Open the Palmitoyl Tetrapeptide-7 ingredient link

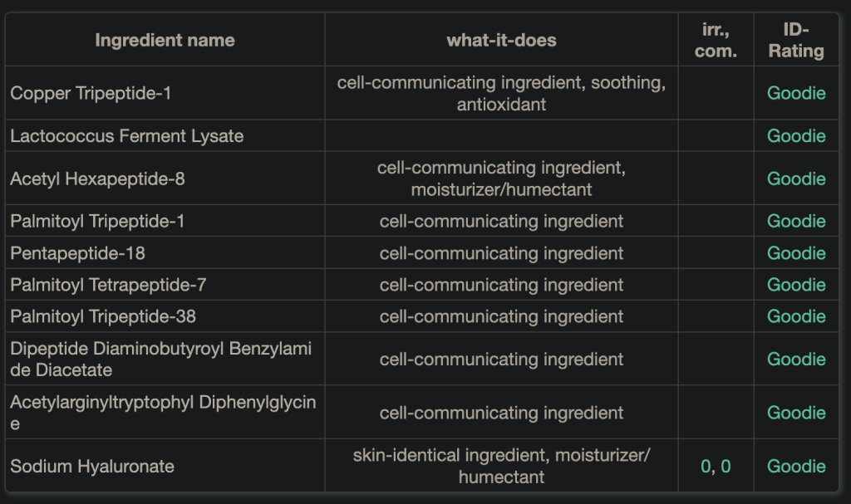pos(108,285)
